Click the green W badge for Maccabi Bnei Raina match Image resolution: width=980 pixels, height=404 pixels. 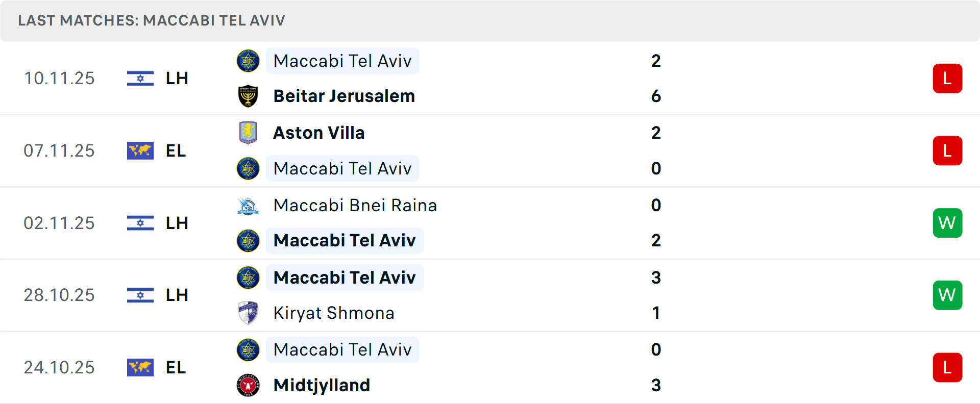click(x=947, y=223)
